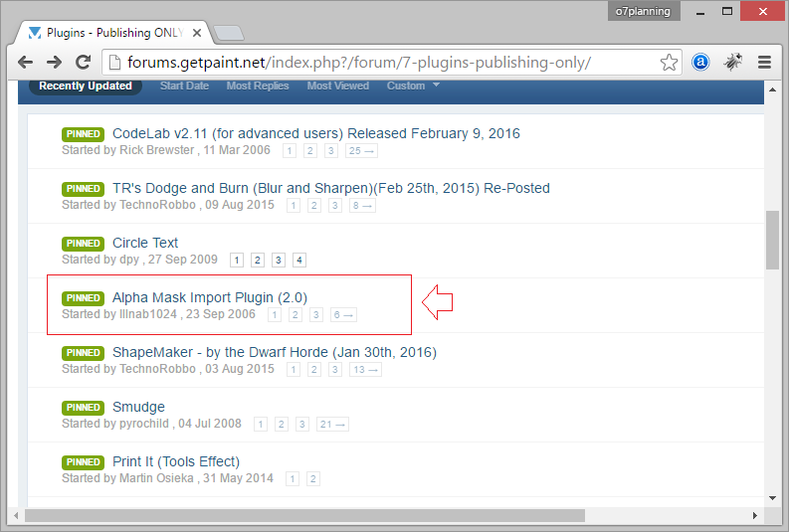
Task: Open TR's Dodge and Burn topic
Action: click(330, 188)
